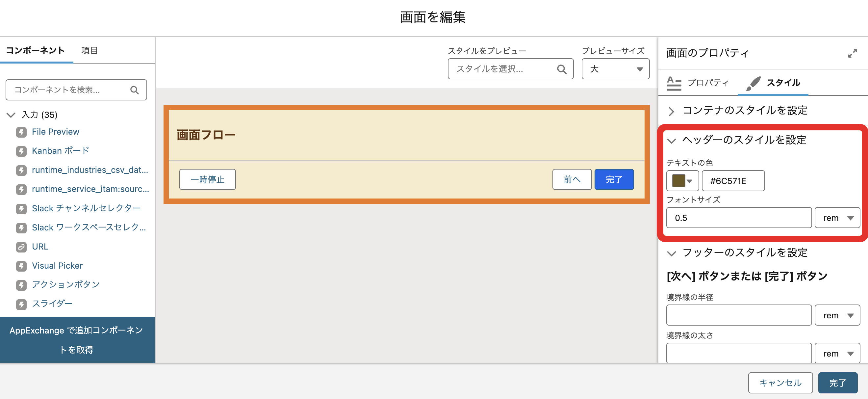Screen dimensions: 868x399
Task: Click the component search magnifier icon
Action: tap(135, 90)
